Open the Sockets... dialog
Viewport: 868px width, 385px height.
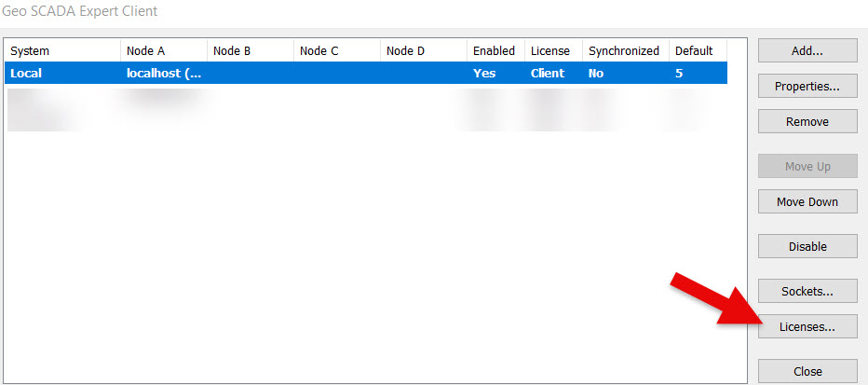click(x=807, y=292)
